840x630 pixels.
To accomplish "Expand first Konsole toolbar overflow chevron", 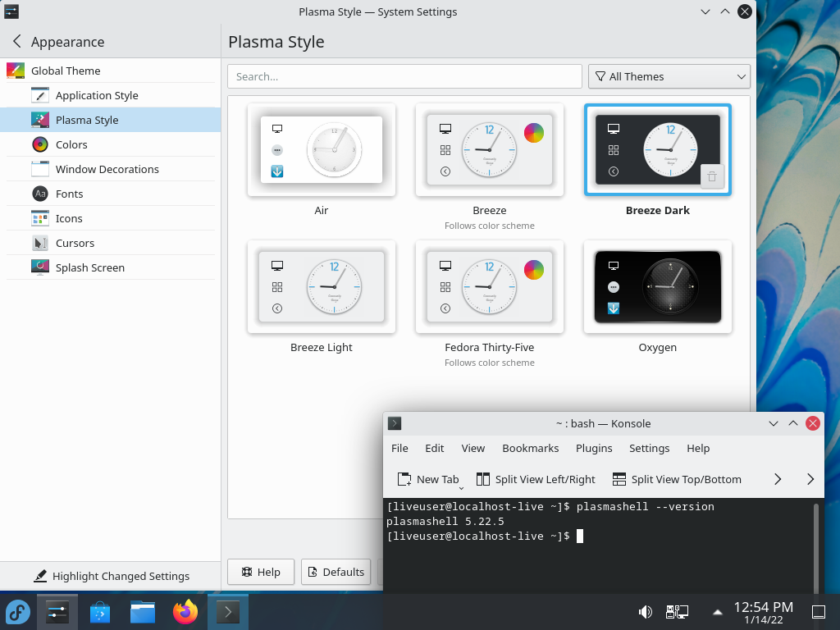I will [x=778, y=479].
